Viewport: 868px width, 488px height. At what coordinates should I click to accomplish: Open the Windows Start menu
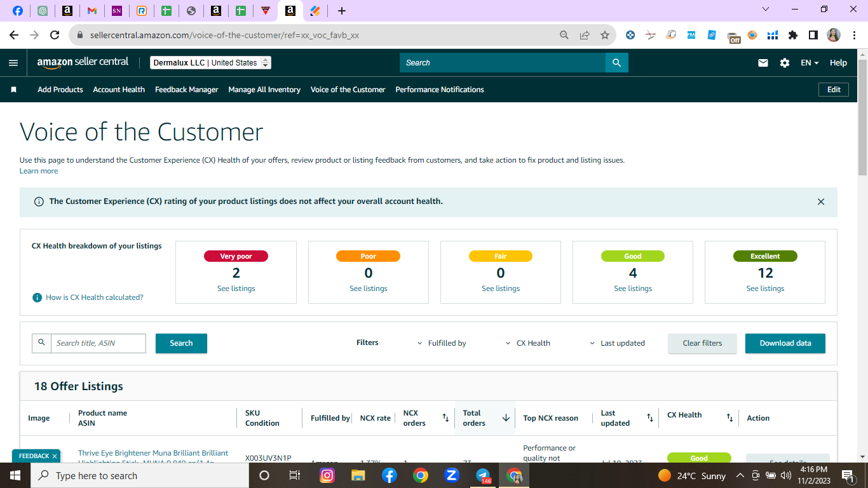click(x=15, y=475)
